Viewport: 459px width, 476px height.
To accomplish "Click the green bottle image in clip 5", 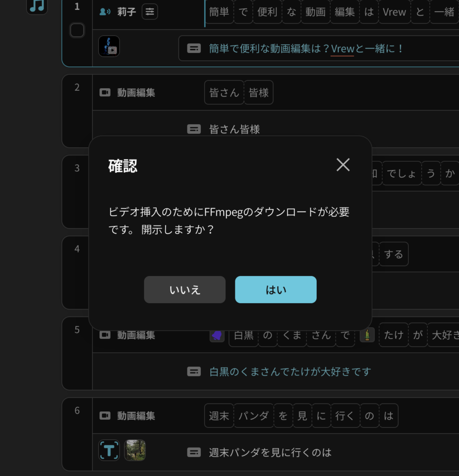I will pos(367,335).
